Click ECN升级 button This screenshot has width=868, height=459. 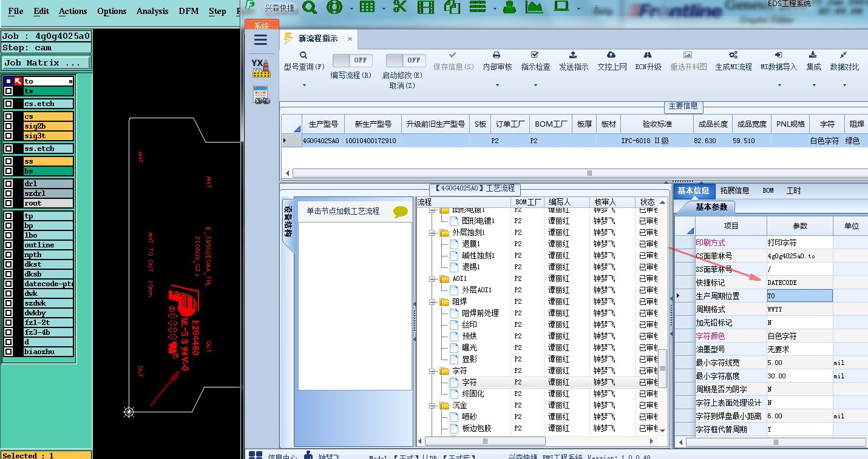(x=648, y=61)
